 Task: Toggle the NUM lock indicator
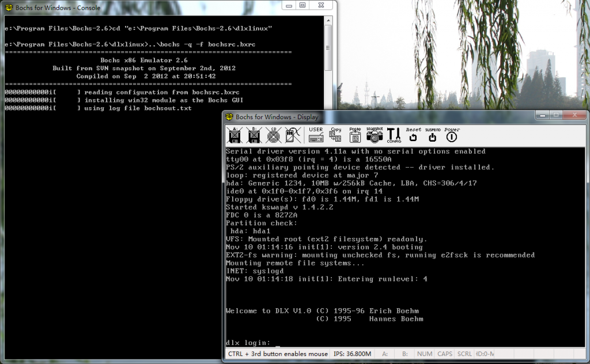pyautogui.click(x=425, y=354)
